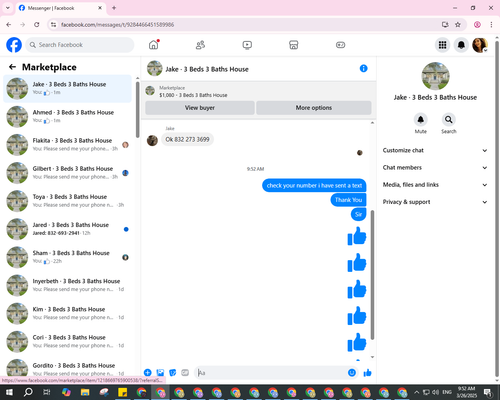Open Windows notification center icon

488,392
